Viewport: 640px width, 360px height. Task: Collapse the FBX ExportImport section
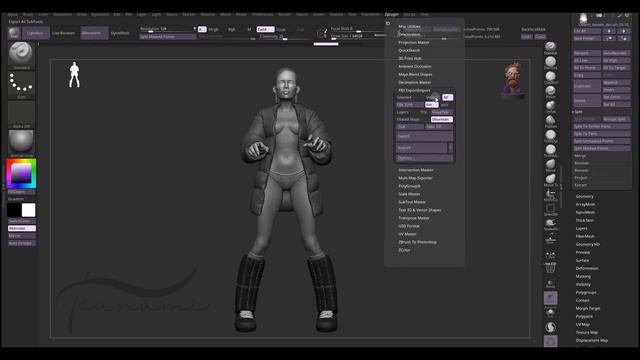414,90
